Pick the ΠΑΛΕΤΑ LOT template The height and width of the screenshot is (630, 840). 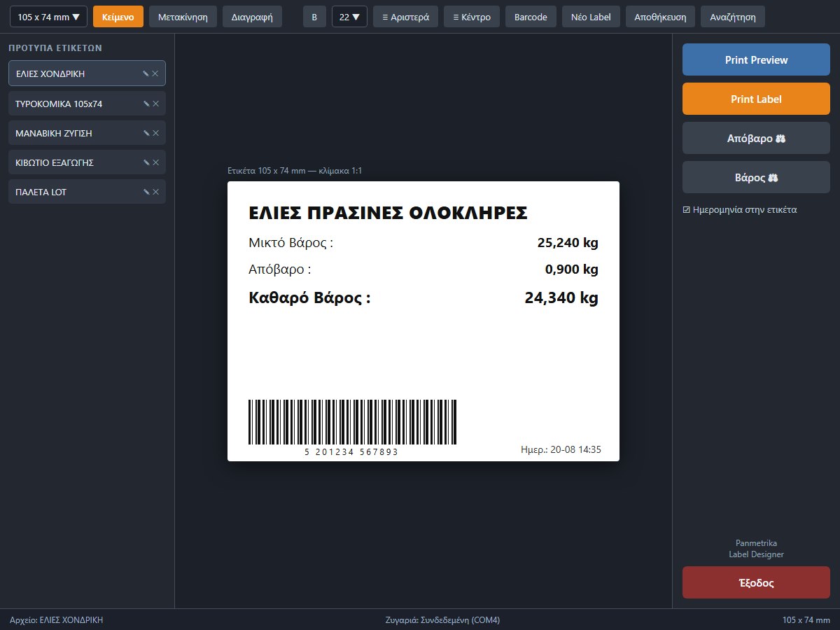pyautogui.click(x=87, y=192)
